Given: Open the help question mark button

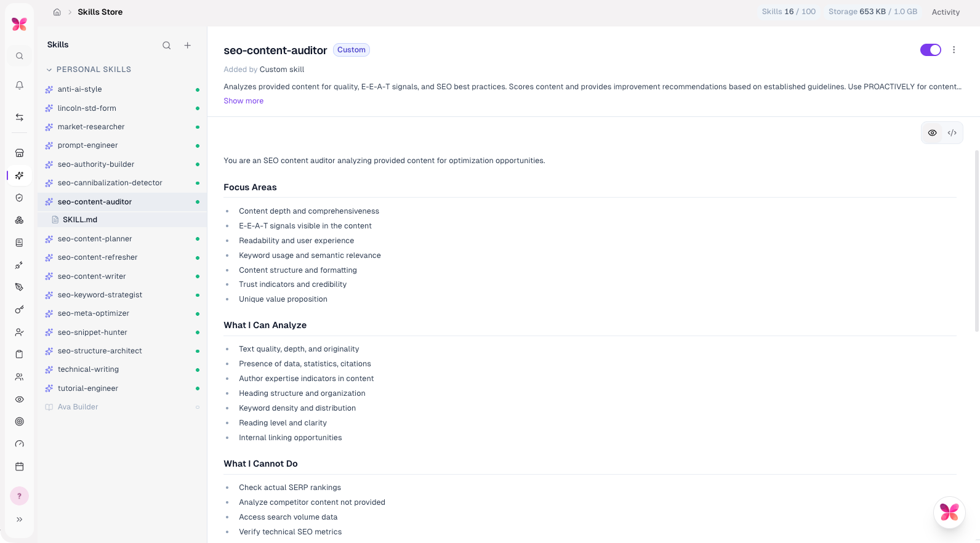Looking at the screenshot, I should pyautogui.click(x=19, y=496).
